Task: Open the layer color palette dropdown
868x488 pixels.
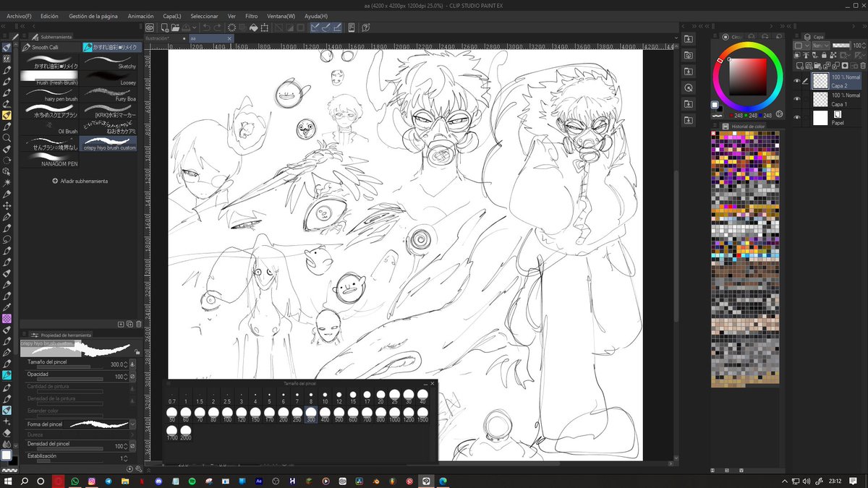Action: pyautogui.click(x=801, y=46)
